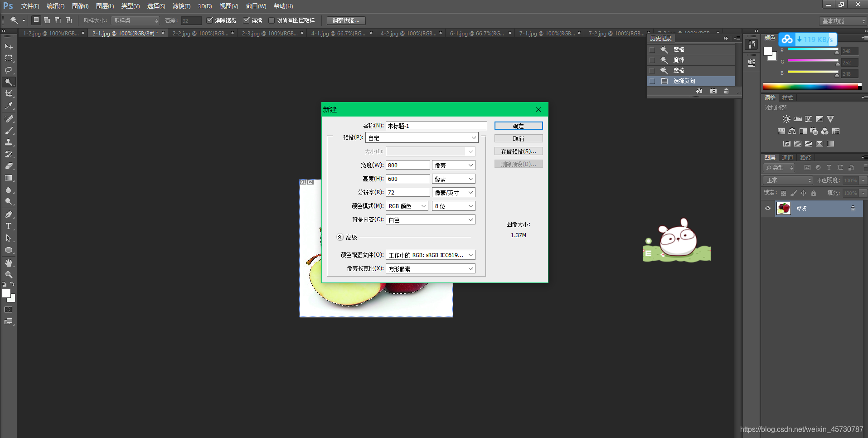The height and width of the screenshot is (438, 868).
Task: Click the 背景 layer thumbnail
Action: pos(784,209)
